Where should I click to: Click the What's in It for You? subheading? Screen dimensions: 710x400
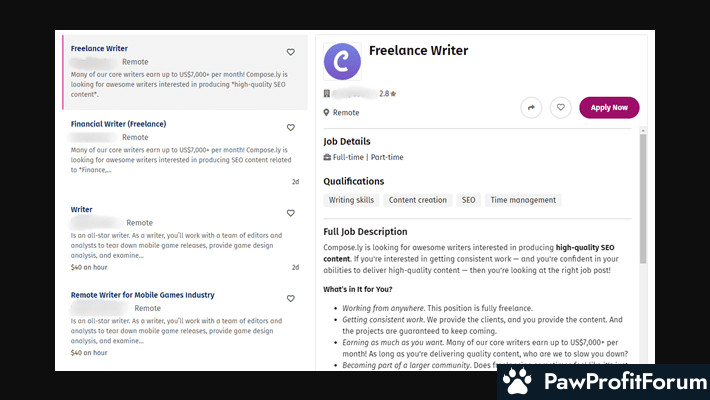(x=358, y=289)
